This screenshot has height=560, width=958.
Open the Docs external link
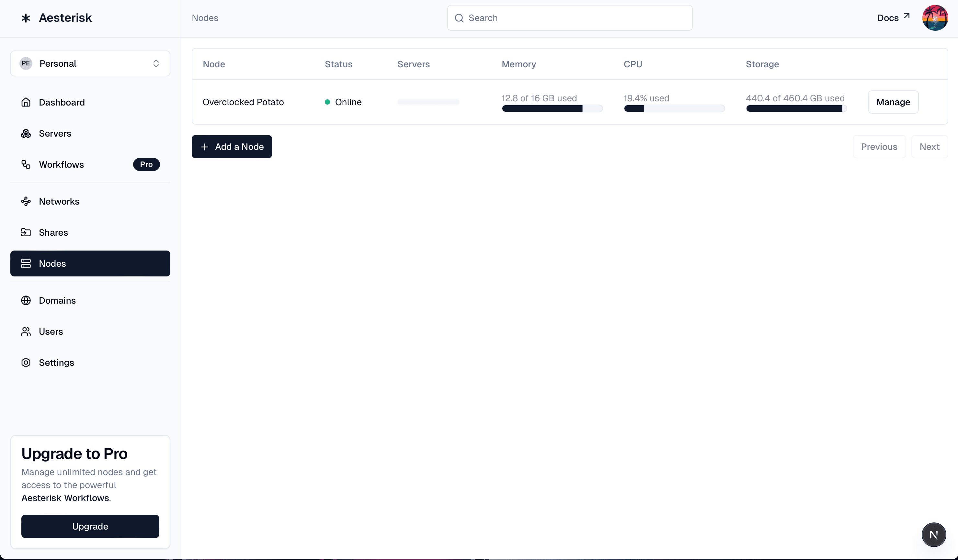coord(893,18)
